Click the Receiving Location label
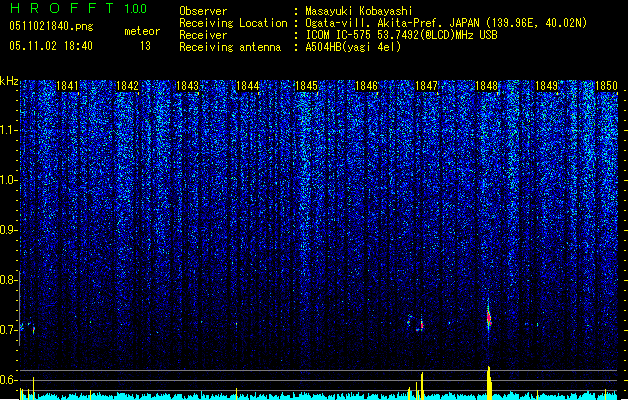Viewport: 629px width, 400px height. pos(233,23)
